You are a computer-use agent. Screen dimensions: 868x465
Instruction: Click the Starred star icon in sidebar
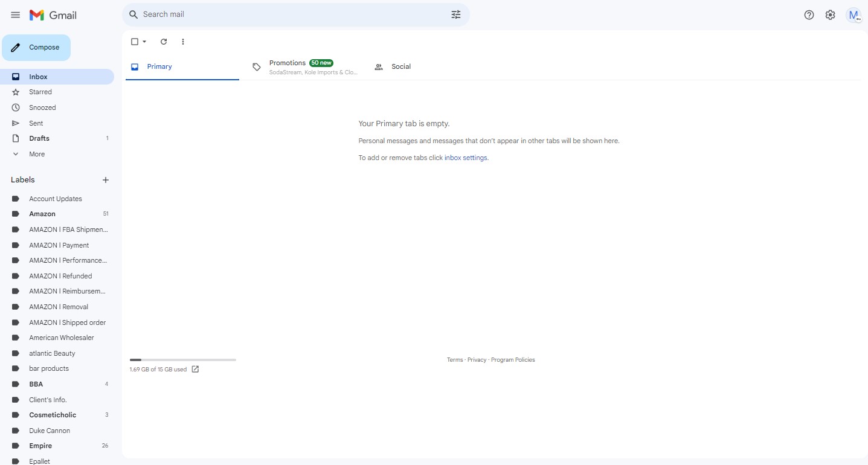coord(16,92)
